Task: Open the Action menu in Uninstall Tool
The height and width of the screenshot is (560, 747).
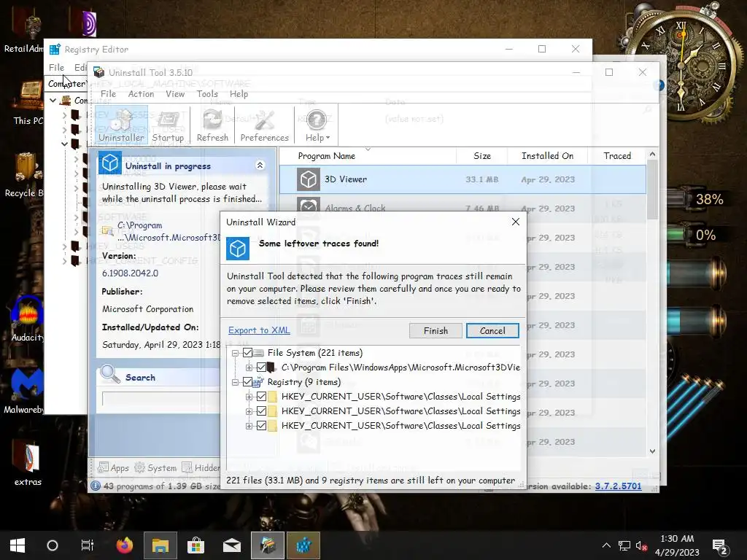Action: tap(141, 94)
